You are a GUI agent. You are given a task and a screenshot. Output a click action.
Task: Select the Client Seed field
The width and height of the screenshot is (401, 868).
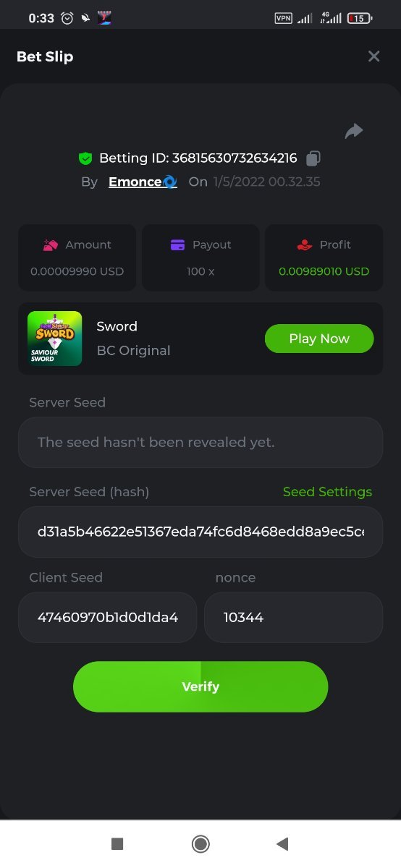(107, 618)
